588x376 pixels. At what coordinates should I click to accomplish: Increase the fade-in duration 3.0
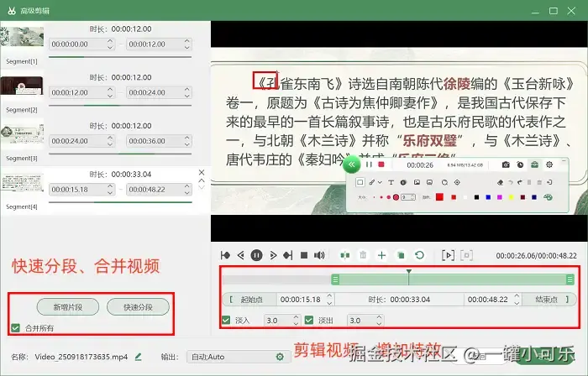pos(296,317)
